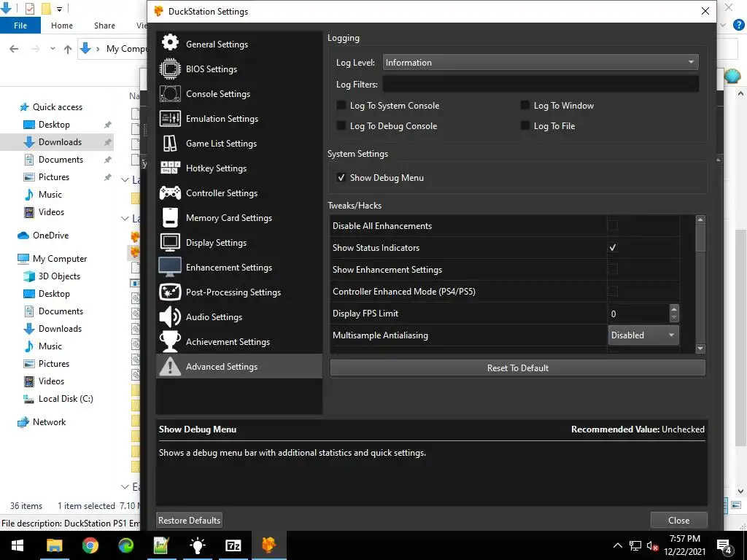The width and height of the screenshot is (747, 560).
Task: Click the Close button in settings
Action: click(x=678, y=520)
